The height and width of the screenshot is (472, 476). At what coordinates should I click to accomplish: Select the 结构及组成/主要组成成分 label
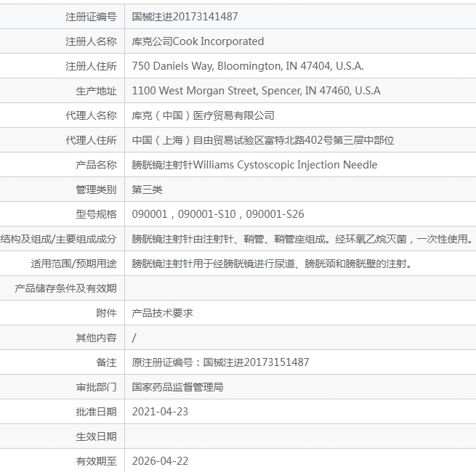coord(59,239)
